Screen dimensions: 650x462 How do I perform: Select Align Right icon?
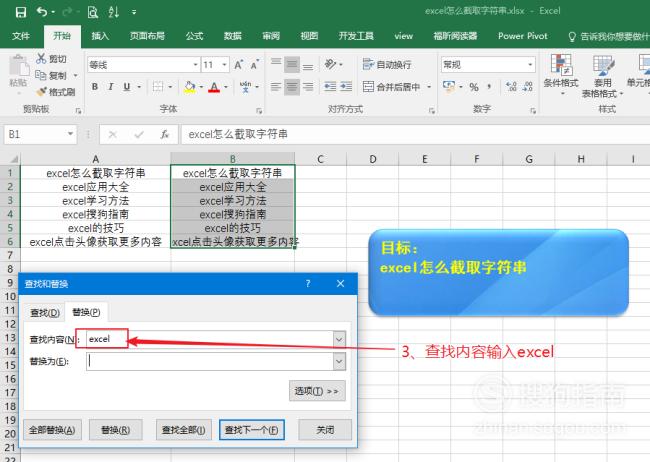pyautogui.click(x=308, y=87)
